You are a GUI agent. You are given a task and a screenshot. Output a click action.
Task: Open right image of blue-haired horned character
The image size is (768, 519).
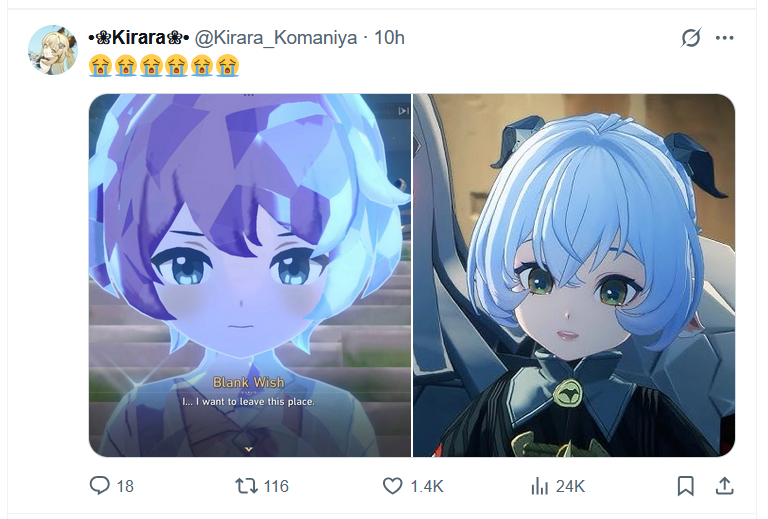574,275
